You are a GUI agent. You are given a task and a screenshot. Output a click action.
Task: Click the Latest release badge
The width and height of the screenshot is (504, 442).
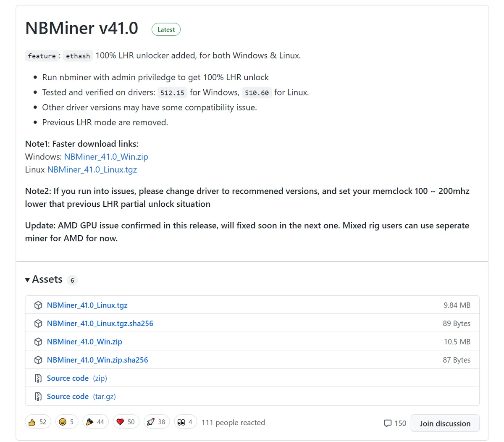click(x=166, y=29)
